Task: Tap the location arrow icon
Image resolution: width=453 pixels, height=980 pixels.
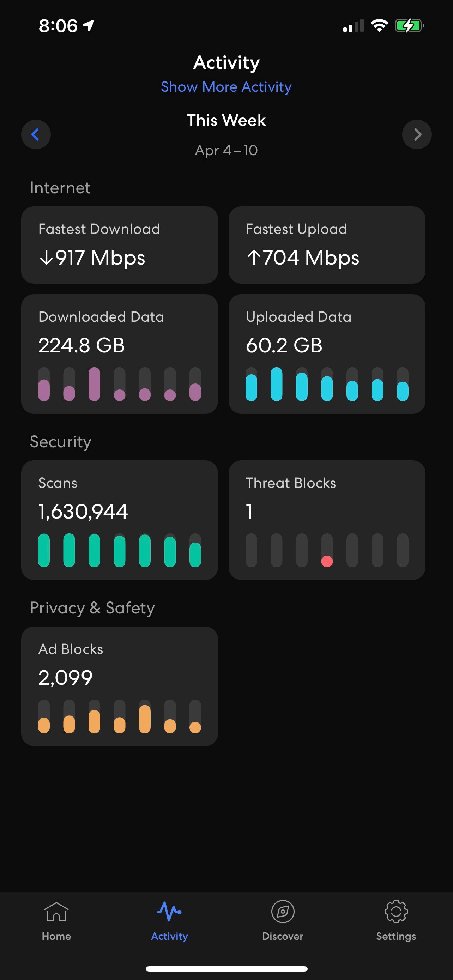Action: point(89,25)
